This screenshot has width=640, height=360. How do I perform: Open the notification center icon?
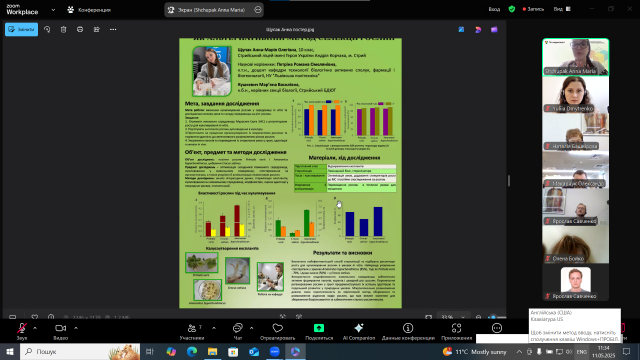click(627, 351)
